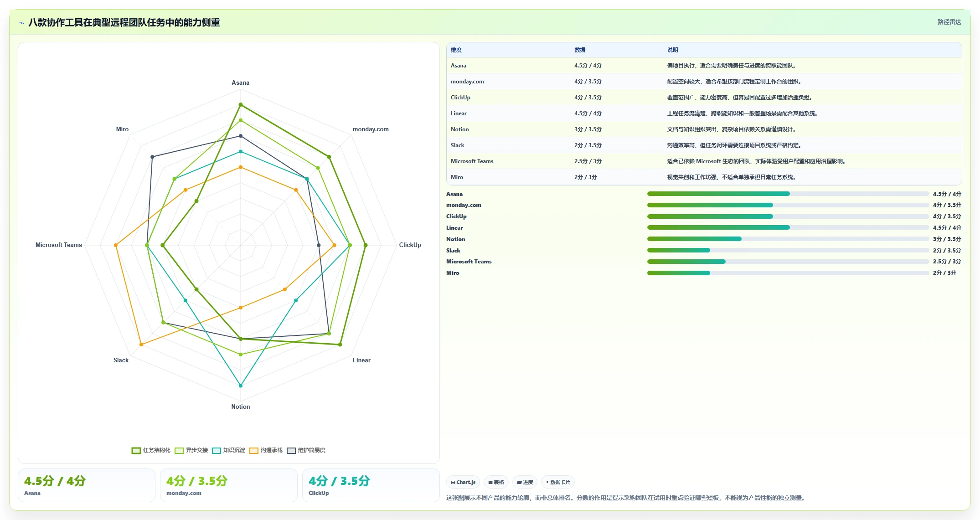980x520 pixels.
Task: Click the monday.com axis label on the radar
Action: [x=371, y=129]
